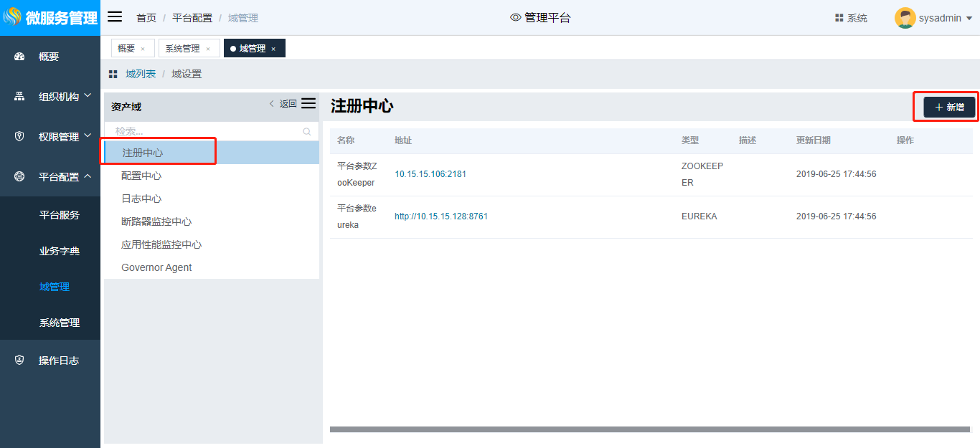Open the 10.15.15.106:2181 address link

click(x=430, y=174)
